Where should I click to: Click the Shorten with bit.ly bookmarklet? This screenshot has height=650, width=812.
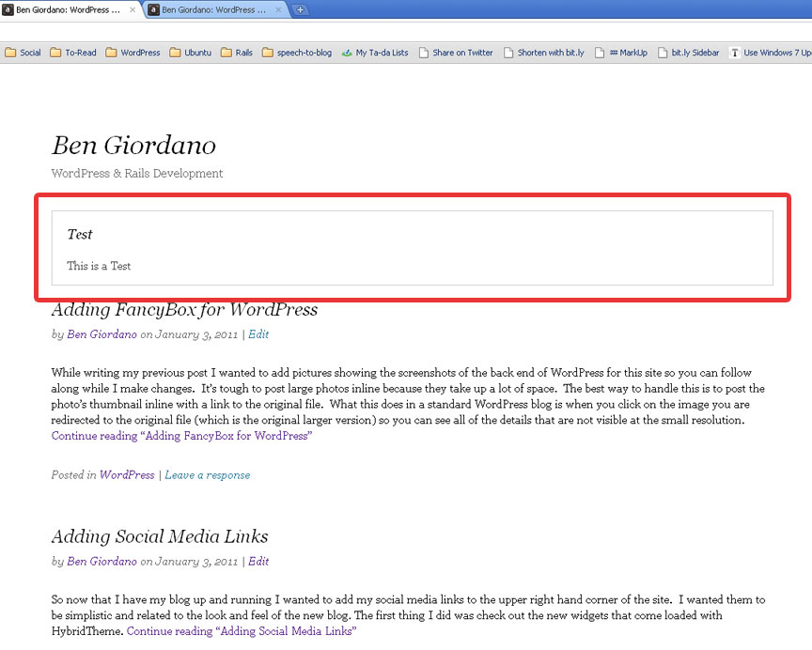click(544, 53)
